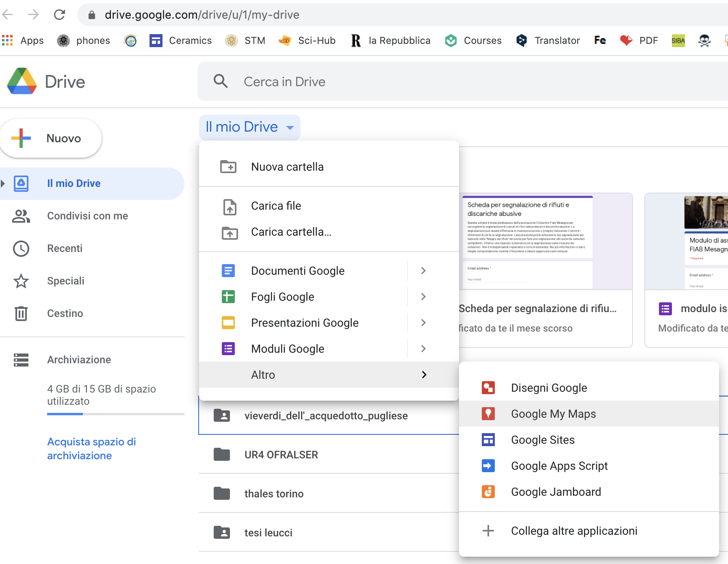Click the Nuova cartella folder icon
This screenshot has height=564, width=728.
(x=228, y=167)
